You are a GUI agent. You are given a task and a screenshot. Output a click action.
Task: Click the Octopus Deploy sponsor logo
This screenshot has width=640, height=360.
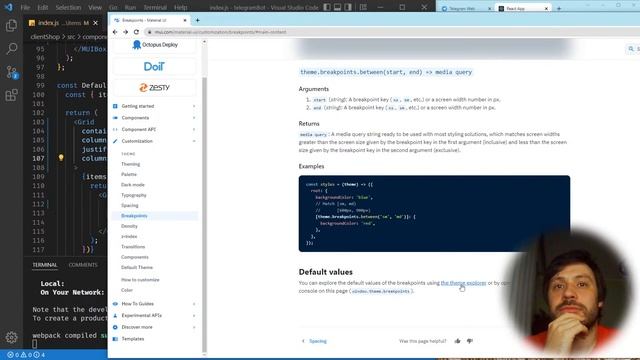[155, 45]
